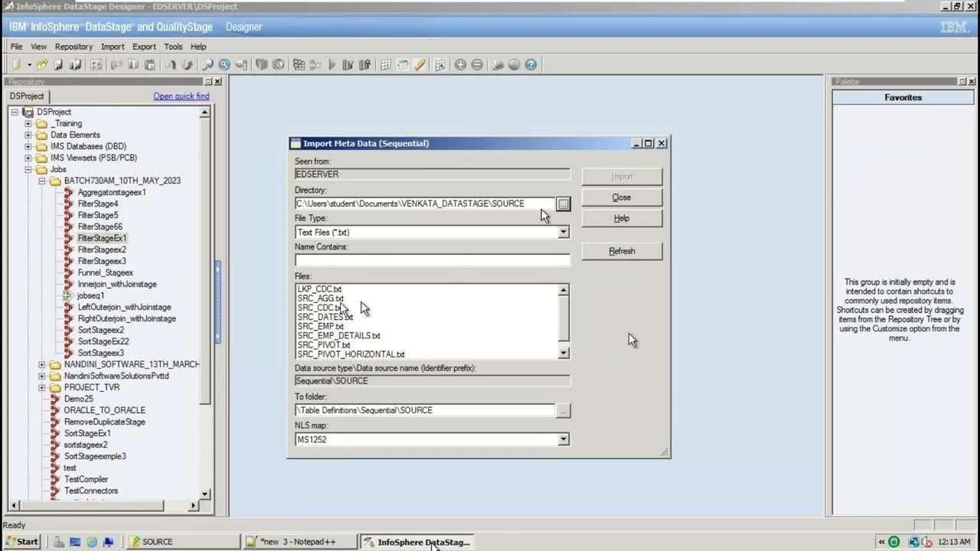This screenshot has width=980, height=551.
Task: Click the Windows Start button
Action: click(22, 541)
